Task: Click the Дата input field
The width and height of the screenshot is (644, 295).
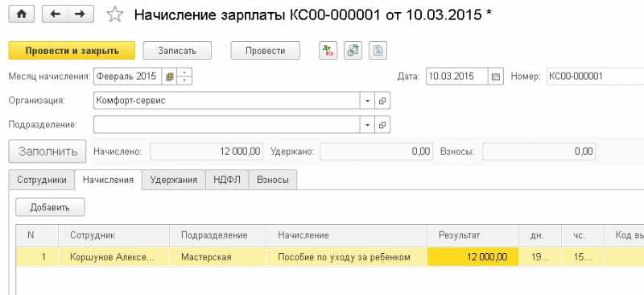Action: point(456,77)
